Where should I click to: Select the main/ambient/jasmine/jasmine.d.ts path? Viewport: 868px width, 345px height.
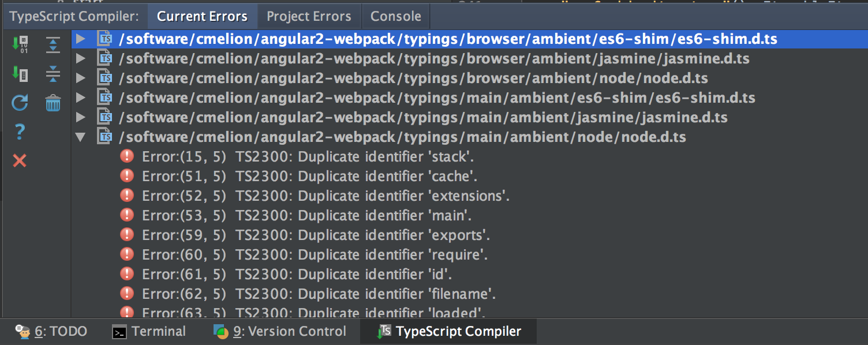click(423, 118)
